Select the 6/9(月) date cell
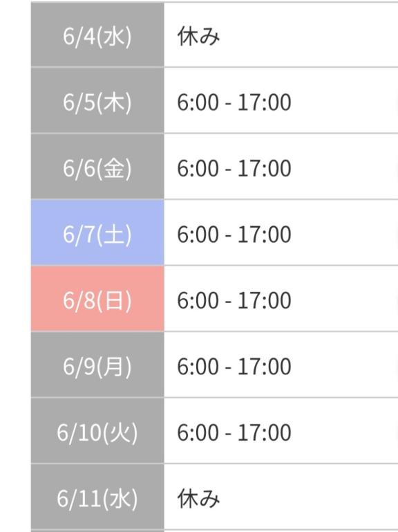 coord(97,365)
